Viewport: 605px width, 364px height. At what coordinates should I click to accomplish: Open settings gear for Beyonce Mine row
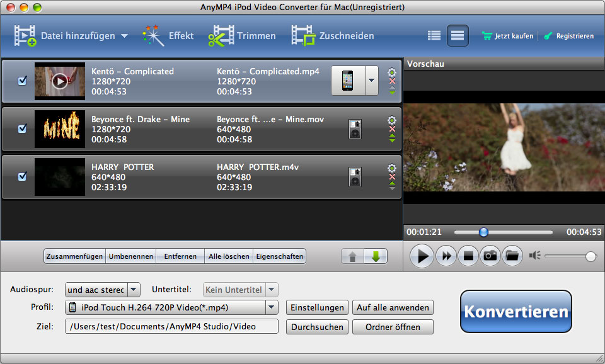(x=392, y=120)
